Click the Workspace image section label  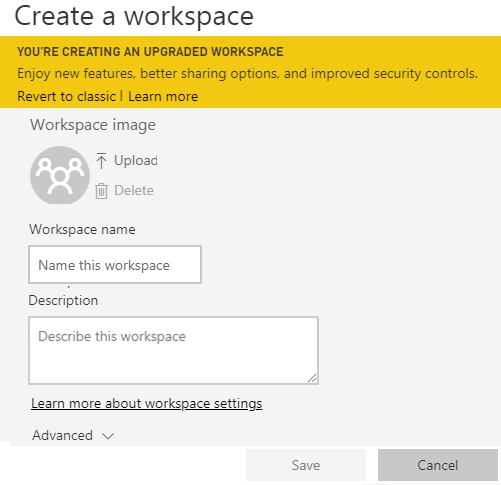pyautogui.click(x=93, y=125)
